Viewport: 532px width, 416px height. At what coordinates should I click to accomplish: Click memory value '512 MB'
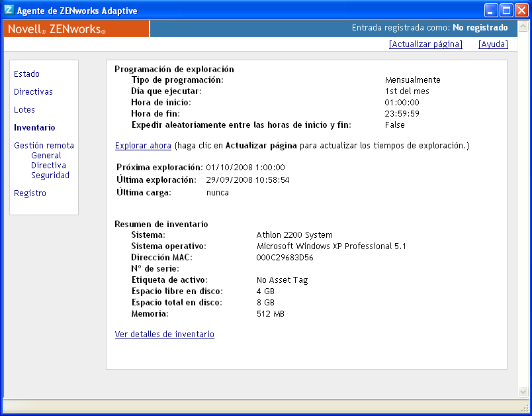coord(271,313)
